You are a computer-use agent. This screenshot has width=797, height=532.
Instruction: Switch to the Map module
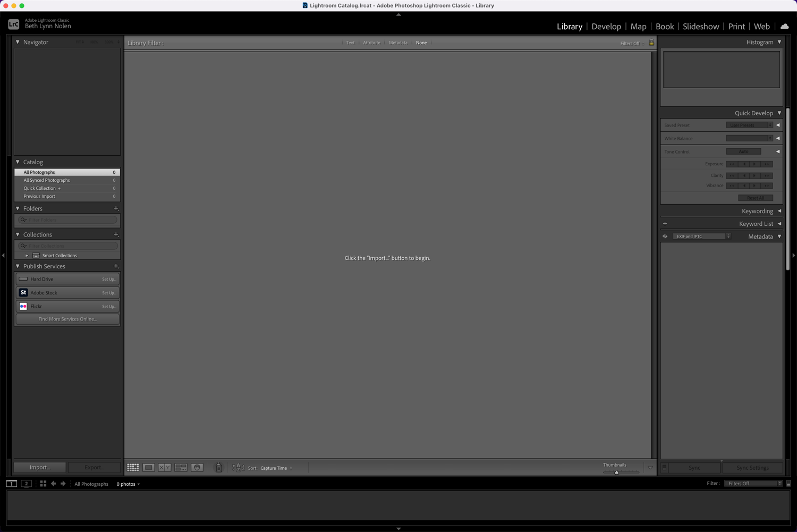pyautogui.click(x=638, y=26)
